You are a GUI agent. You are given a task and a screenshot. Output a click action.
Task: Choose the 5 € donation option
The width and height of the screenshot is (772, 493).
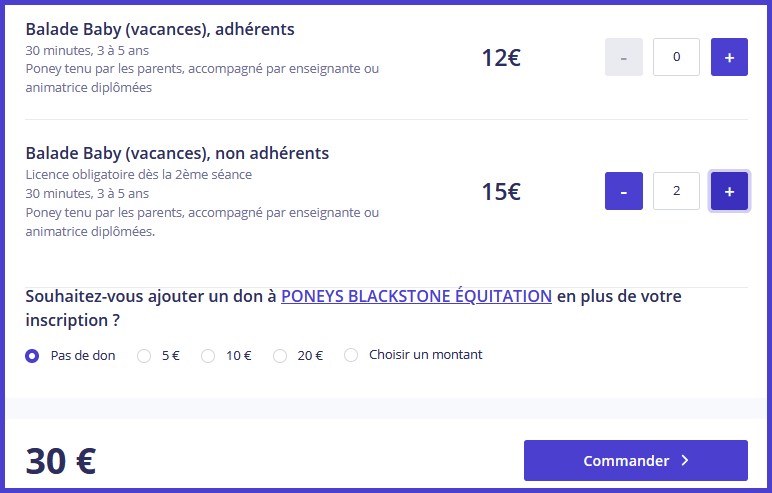(x=144, y=355)
